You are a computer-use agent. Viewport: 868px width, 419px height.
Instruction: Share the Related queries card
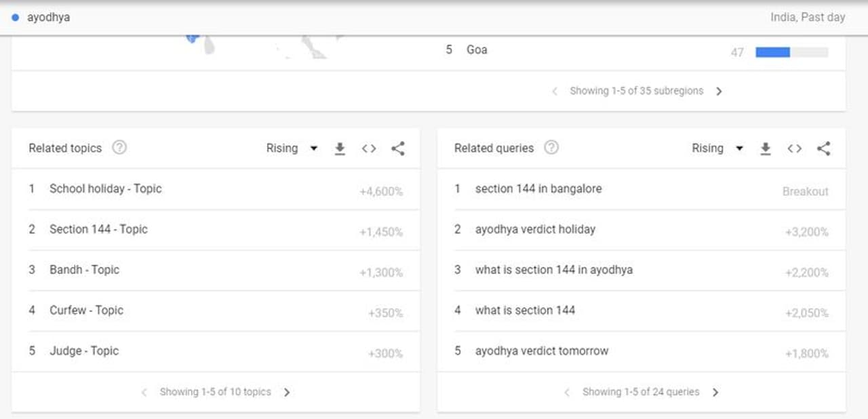coord(823,148)
